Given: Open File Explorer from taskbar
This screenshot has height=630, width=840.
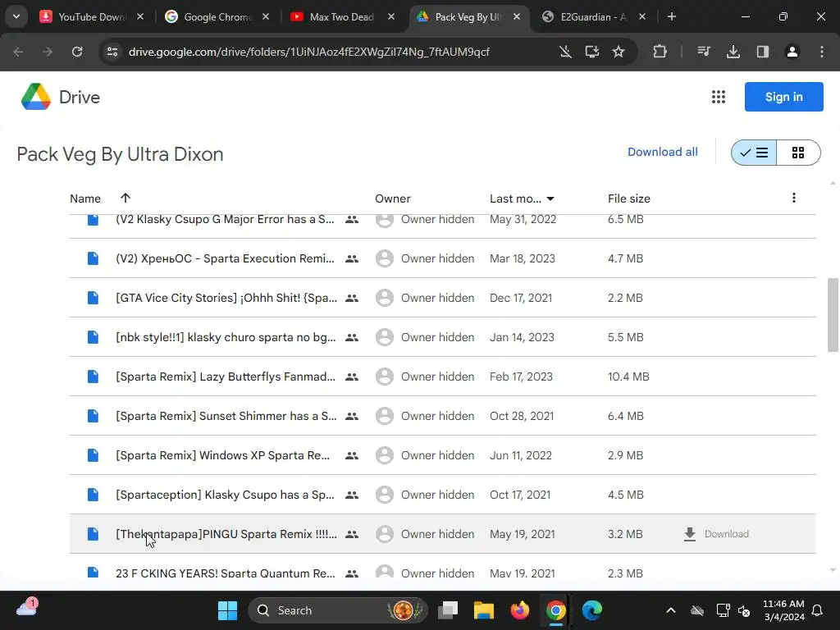Looking at the screenshot, I should click(x=483, y=610).
